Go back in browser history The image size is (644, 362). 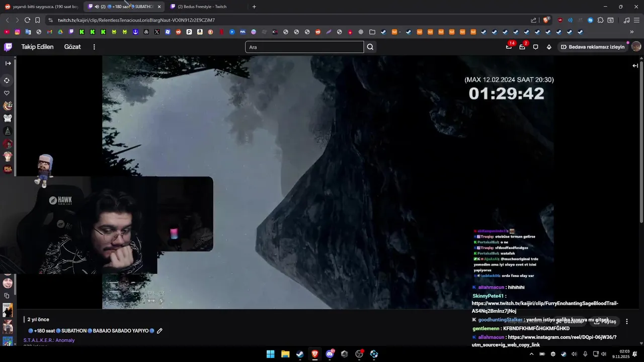7,20
